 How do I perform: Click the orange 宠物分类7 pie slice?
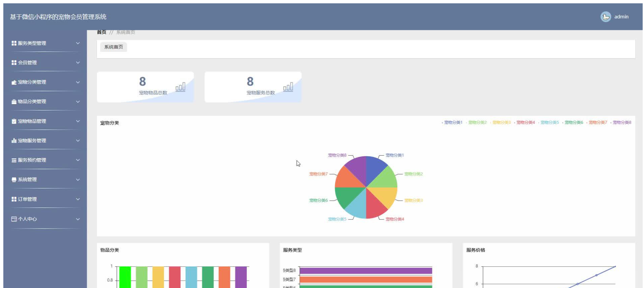pyautogui.click(x=347, y=180)
